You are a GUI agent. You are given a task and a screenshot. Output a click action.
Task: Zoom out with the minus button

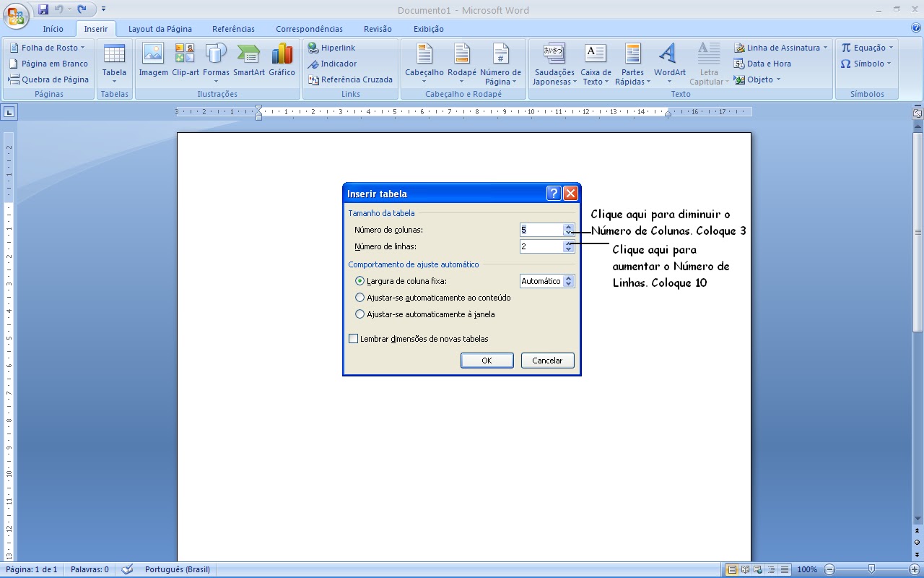tap(830, 569)
